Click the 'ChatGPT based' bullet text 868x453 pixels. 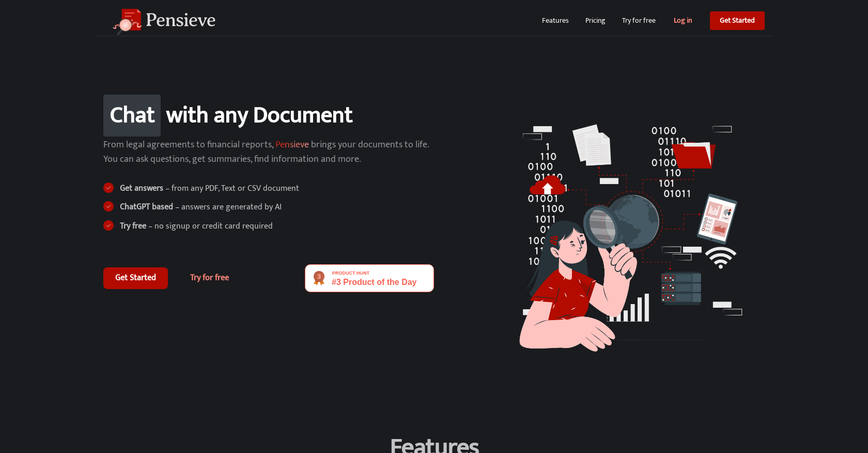pyautogui.click(x=146, y=207)
